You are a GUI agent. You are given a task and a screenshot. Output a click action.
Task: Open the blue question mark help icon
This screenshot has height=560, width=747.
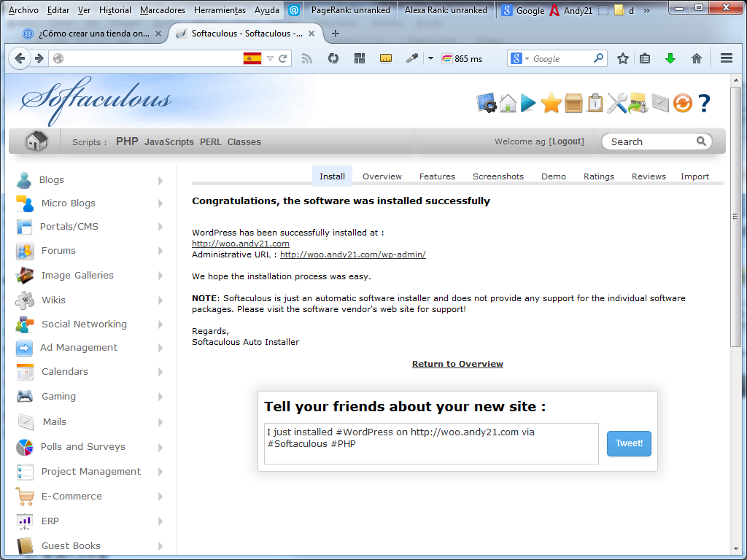click(704, 104)
